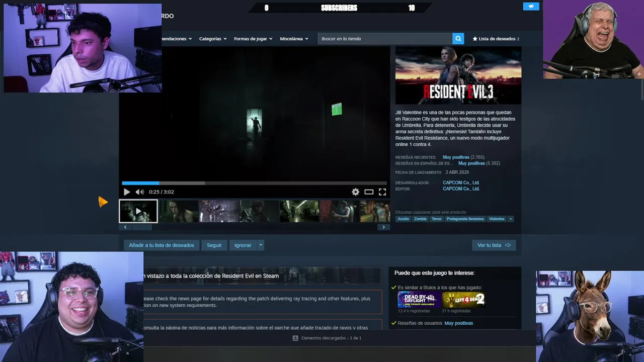
Task: Click the Puede que este juego te interese heading
Action: 435,273
